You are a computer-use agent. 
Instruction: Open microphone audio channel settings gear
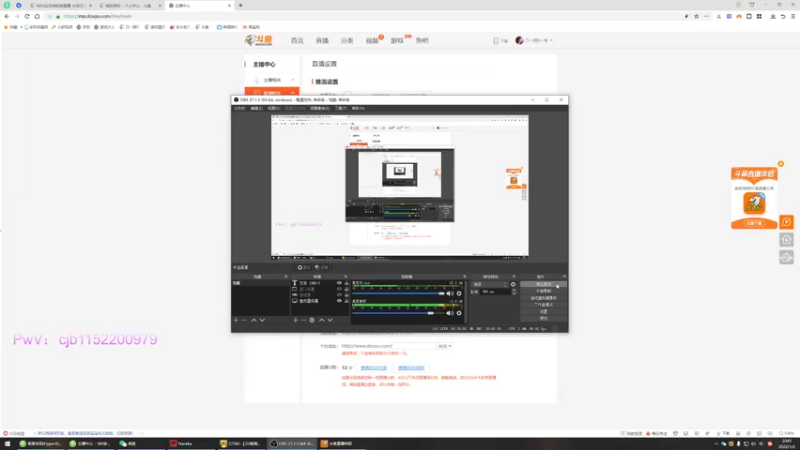click(x=459, y=293)
